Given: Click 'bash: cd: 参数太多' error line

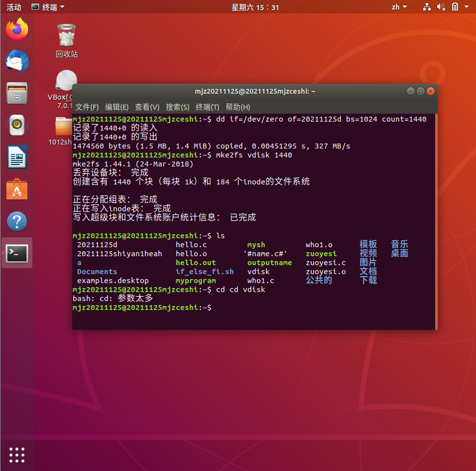Looking at the screenshot, I should (x=113, y=299).
